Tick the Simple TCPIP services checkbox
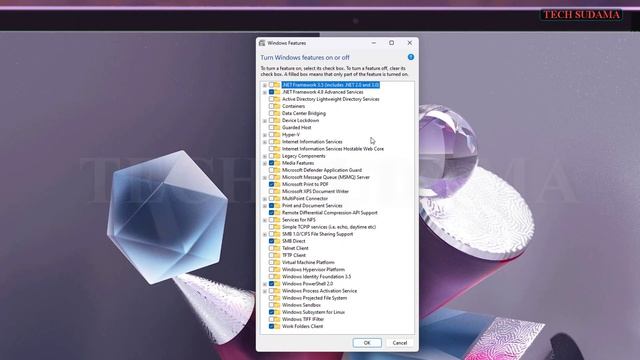The width and height of the screenshot is (640, 360). tap(271, 227)
